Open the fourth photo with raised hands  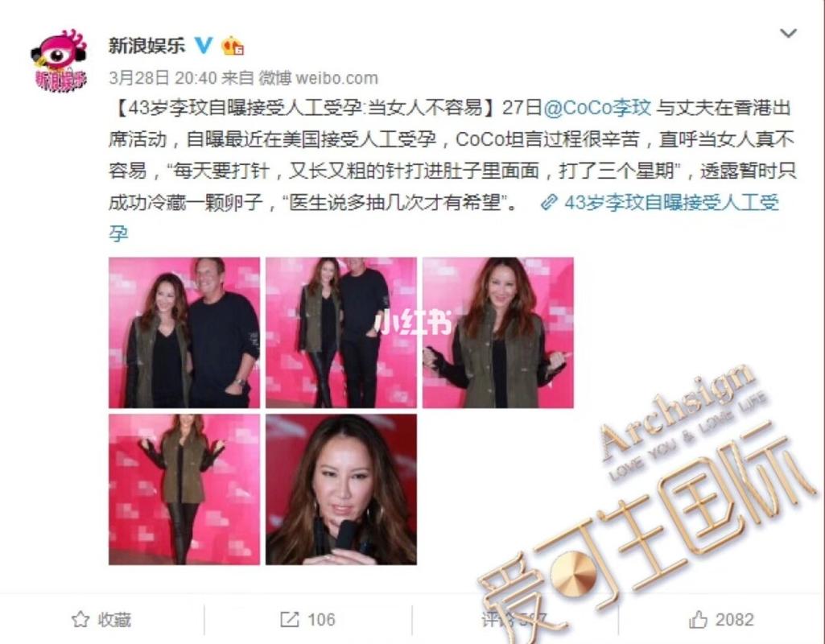(184, 489)
